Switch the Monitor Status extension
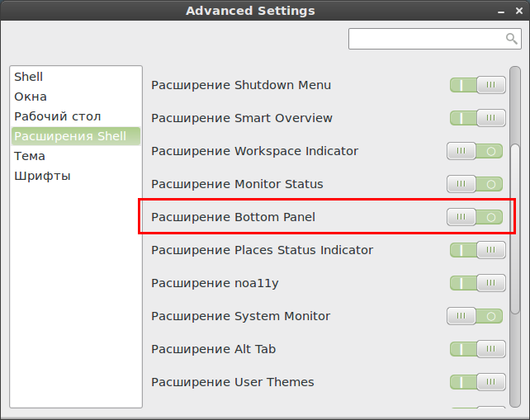Viewport: 530px width, 420px height. 475,184
